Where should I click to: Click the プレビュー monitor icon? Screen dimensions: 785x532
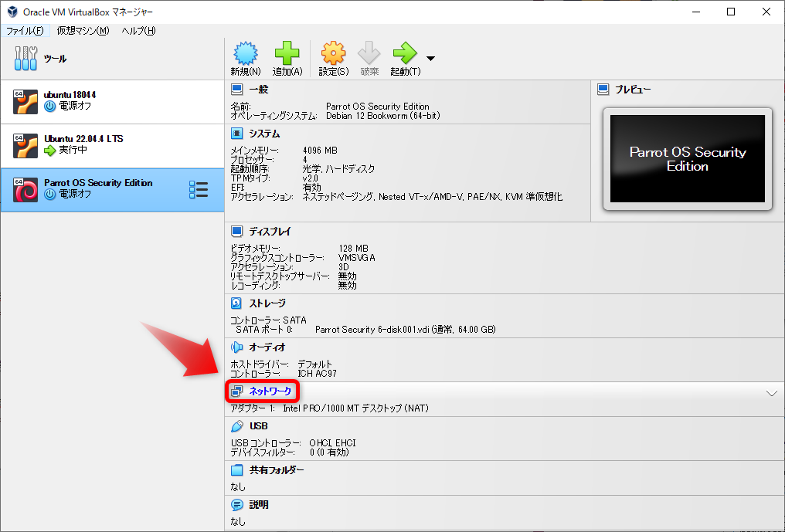point(603,90)
